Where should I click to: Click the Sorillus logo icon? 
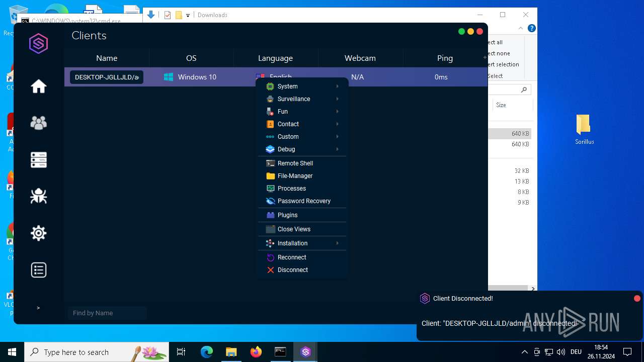click(x=39, y=44)
